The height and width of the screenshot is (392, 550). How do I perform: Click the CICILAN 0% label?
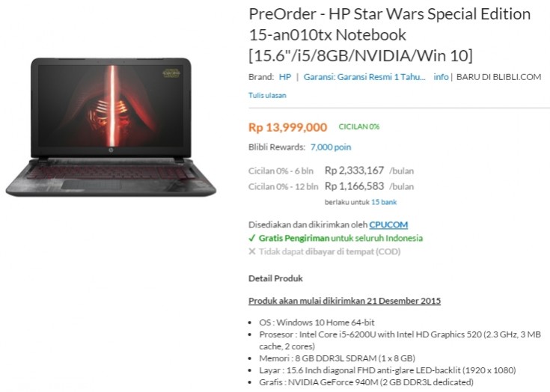tap(359, 126)
